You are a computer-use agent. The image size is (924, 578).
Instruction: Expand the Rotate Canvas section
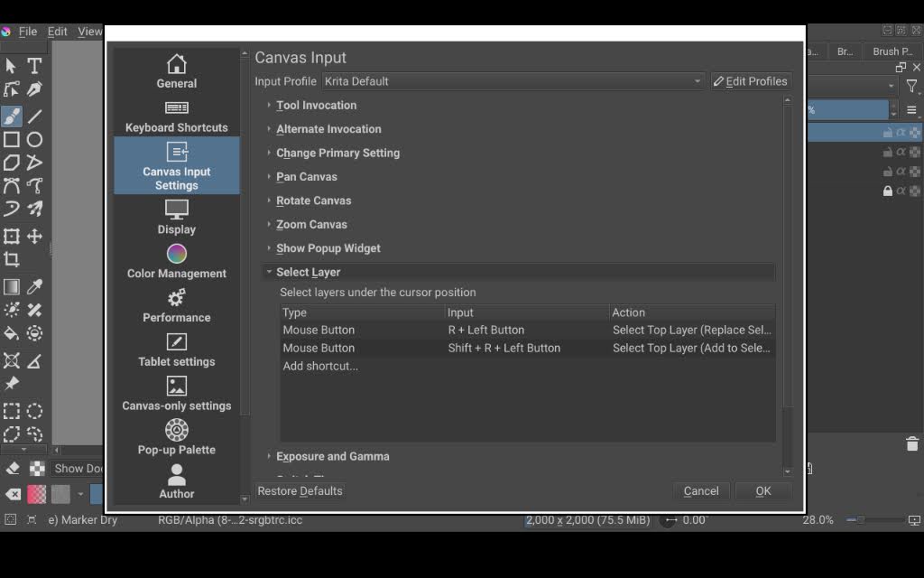[313, 200]
